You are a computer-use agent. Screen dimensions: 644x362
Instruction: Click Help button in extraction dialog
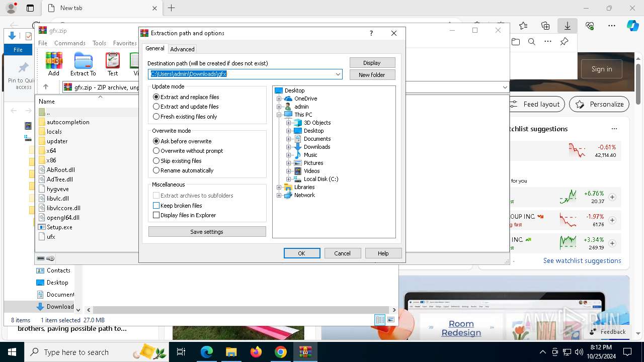(x=383, y=253)
